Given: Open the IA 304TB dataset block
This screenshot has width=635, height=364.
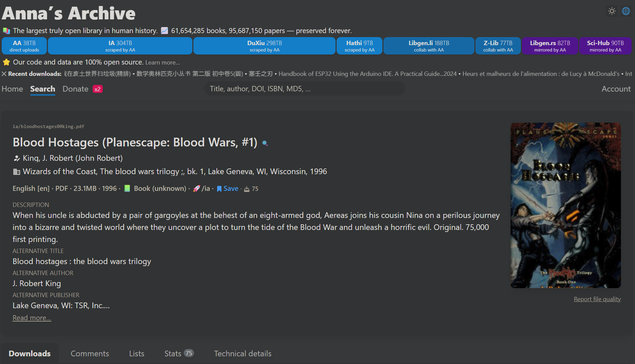Looking at the screenshot, I should tap(120, 46).
